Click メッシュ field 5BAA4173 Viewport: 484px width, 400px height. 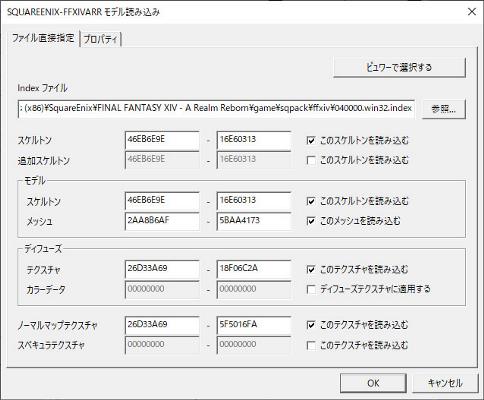(x=254, y=221)
